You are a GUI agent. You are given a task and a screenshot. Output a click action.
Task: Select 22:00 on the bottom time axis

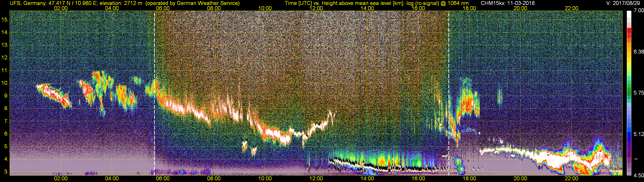[571, 179]
